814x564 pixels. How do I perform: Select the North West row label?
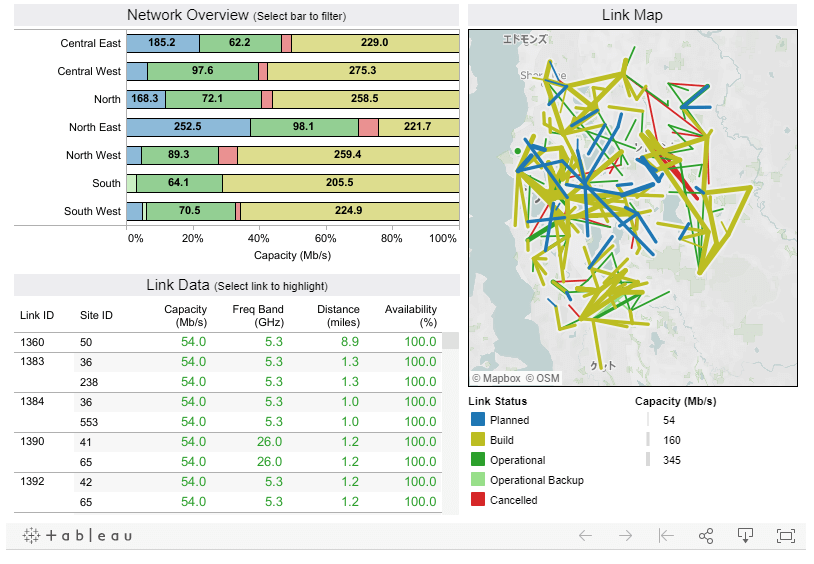(x=93, y=155)
